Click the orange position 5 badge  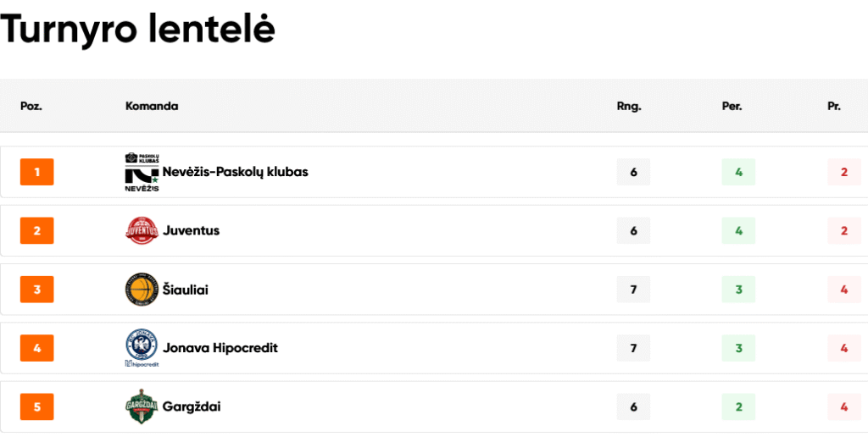[x=37, y=406]
